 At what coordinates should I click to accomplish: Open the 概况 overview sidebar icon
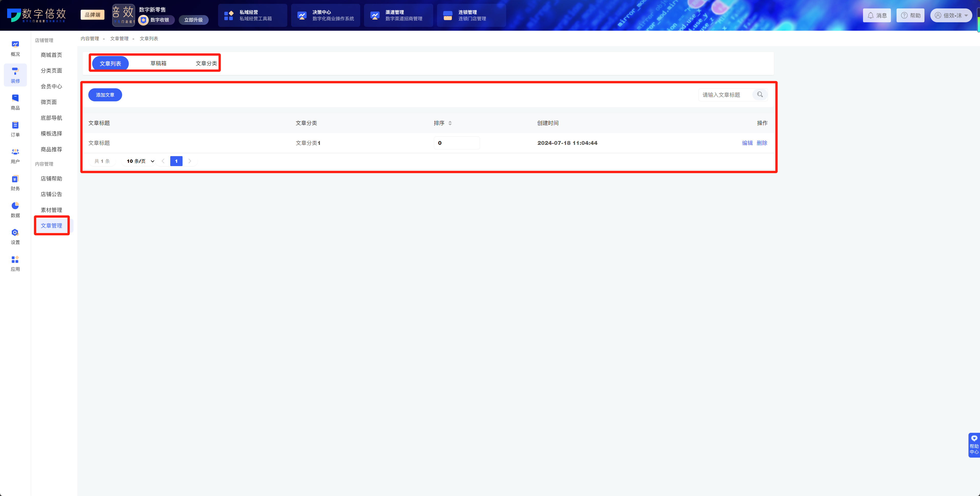point(15,48)
